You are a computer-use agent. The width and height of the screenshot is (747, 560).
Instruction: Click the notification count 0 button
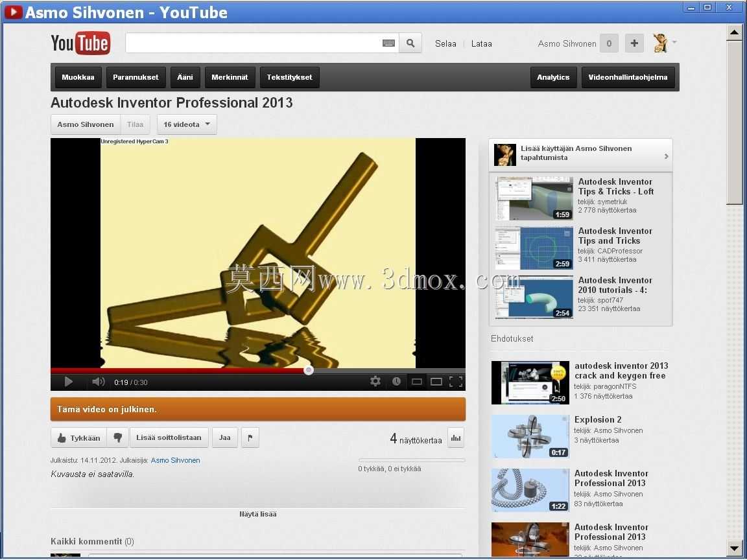(x=609, y=43)
